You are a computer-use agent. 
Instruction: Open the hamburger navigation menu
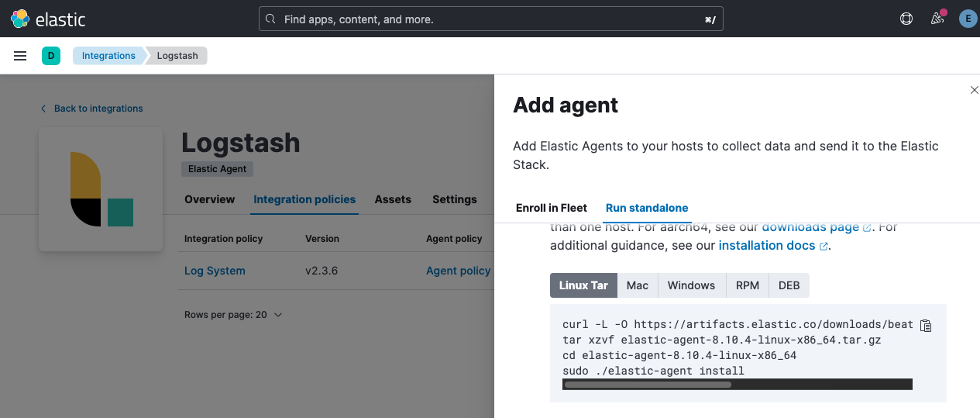pos(21,56)
